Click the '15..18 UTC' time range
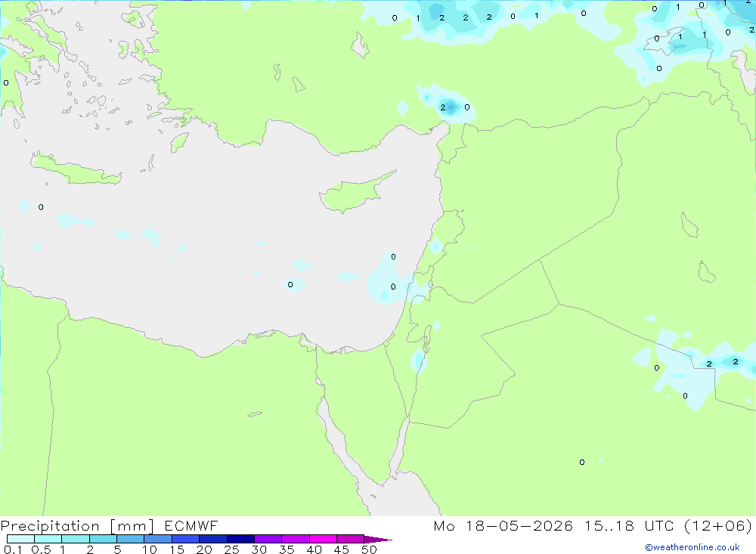The image size is (756, 554). pyautogui.click(x=628, y=525)
